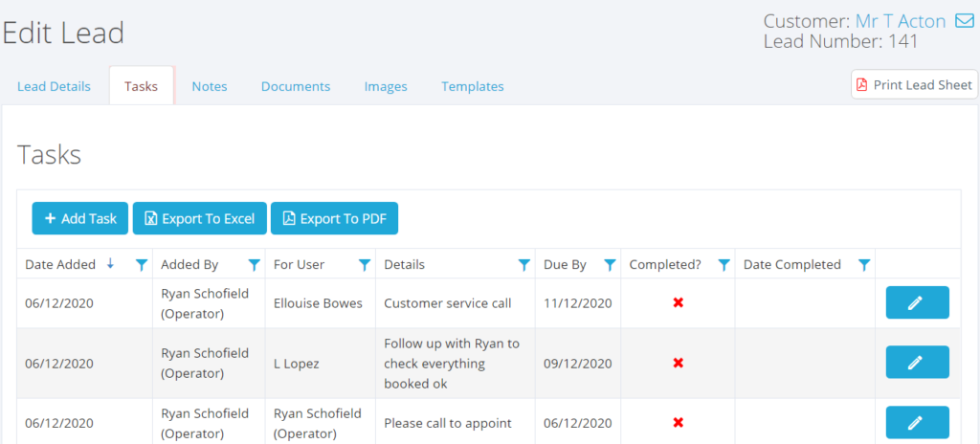
Task: Open the Mr T Acton customer link
Action: (900, 20)
